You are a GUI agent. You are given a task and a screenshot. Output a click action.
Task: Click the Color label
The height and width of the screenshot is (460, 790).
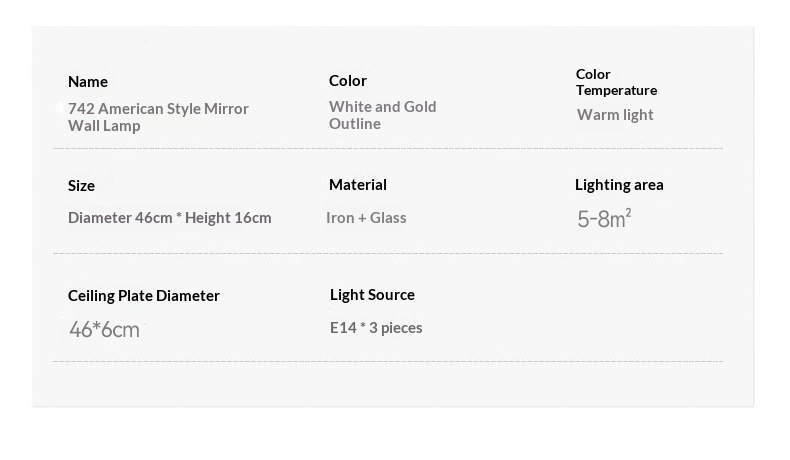coord(348,80)
